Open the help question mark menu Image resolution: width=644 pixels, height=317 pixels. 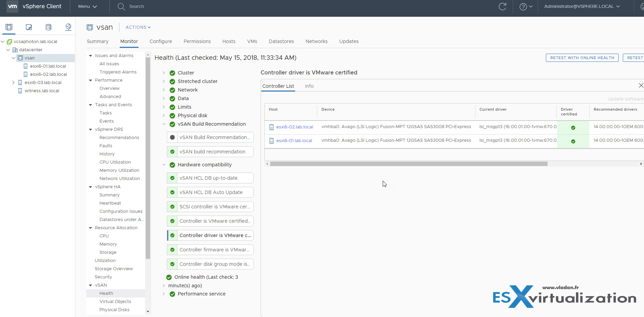[x=526, y=6]
